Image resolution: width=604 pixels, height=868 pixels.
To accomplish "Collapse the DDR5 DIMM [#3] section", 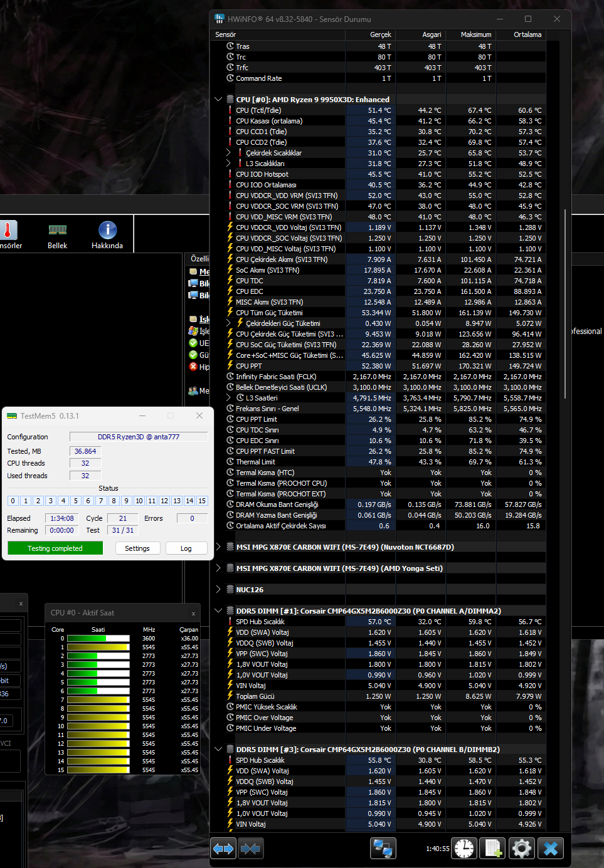I will tap(218, 750).
